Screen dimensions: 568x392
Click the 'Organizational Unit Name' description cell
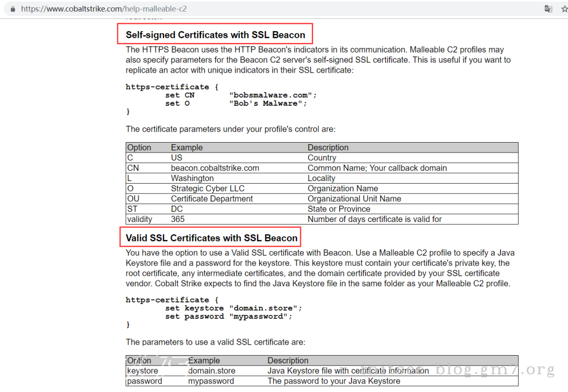(x=354, y=198)
